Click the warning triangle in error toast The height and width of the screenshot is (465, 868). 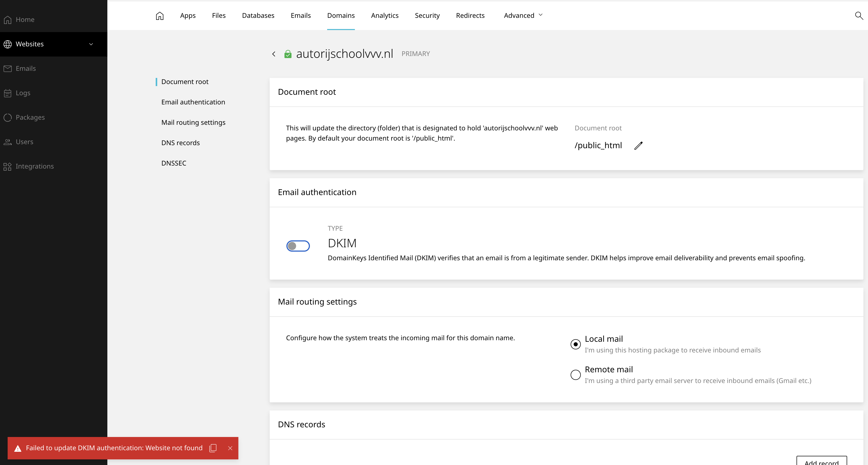click(x=18, y=448)
